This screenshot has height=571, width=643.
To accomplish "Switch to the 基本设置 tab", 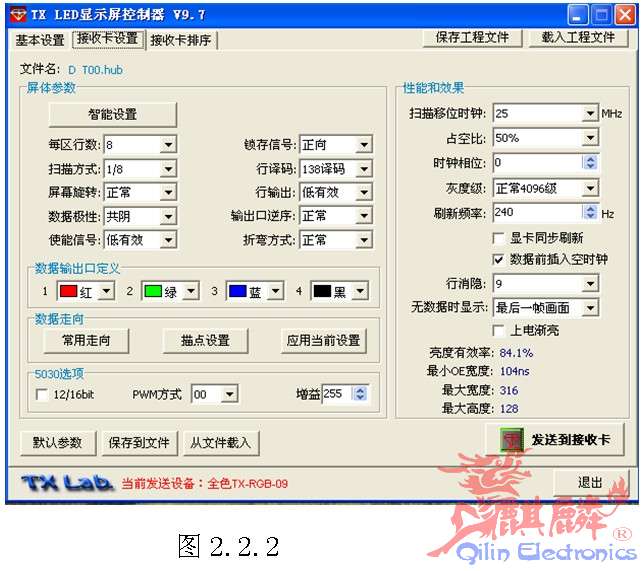I will [40, 40].
